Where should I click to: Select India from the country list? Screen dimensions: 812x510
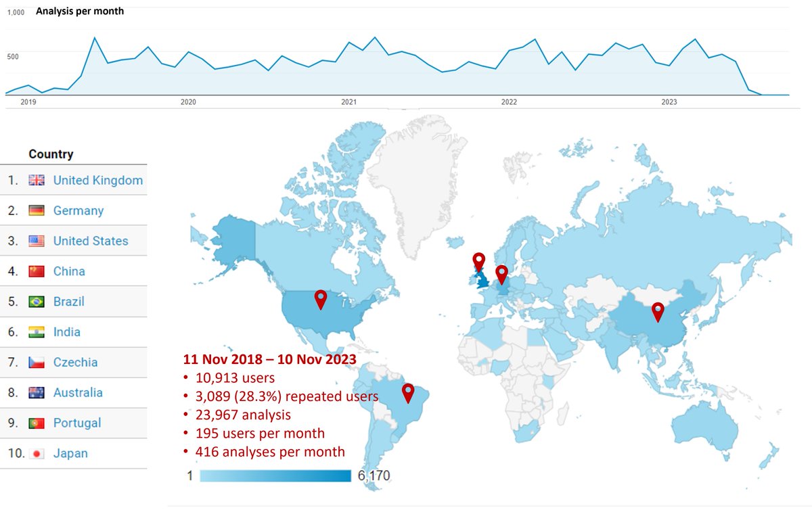click(68, 332)
